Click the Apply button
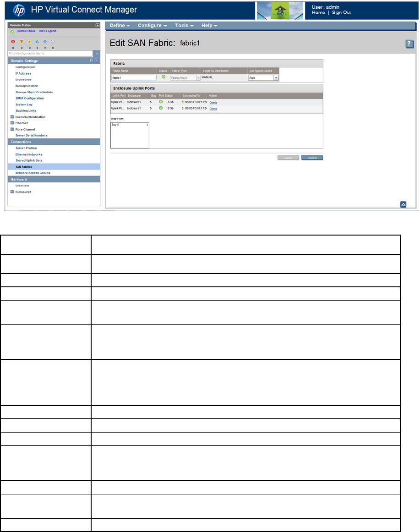420x532 pixels. coord(289,158)
